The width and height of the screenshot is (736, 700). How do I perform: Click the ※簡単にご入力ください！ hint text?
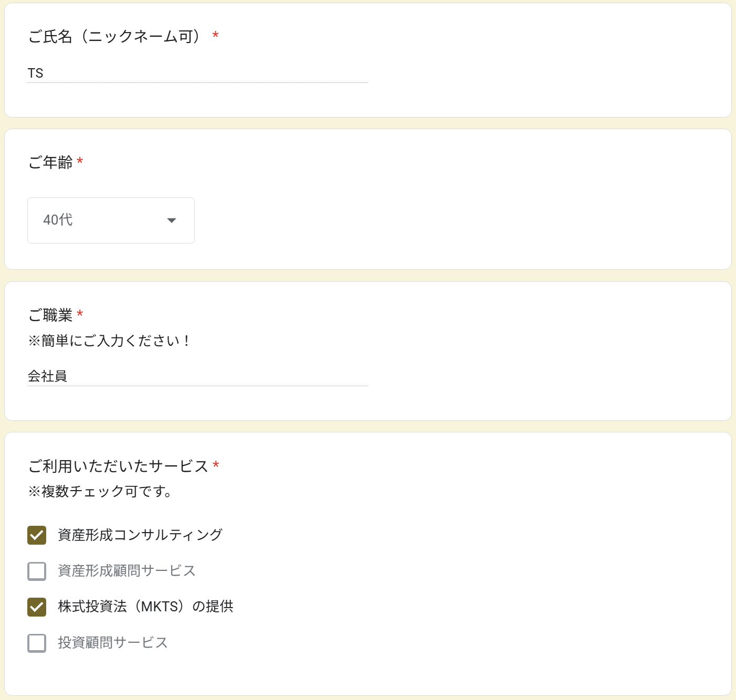[109, 341]
